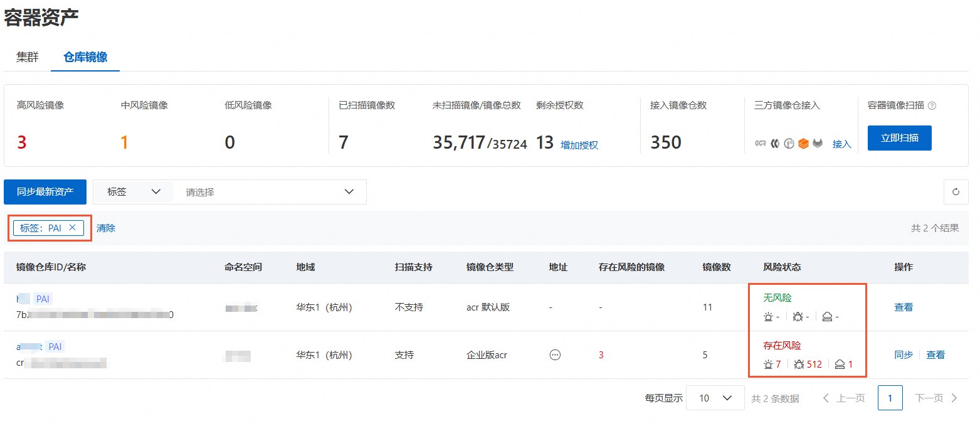Click the PAI tag in the acr 默认版 row
Screen dimensions: 980x426
pyautogui.click(x=42, y=299)
